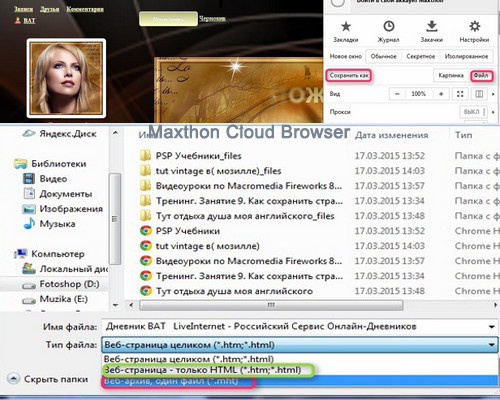Open Комментарии link on the blog page

85,9
